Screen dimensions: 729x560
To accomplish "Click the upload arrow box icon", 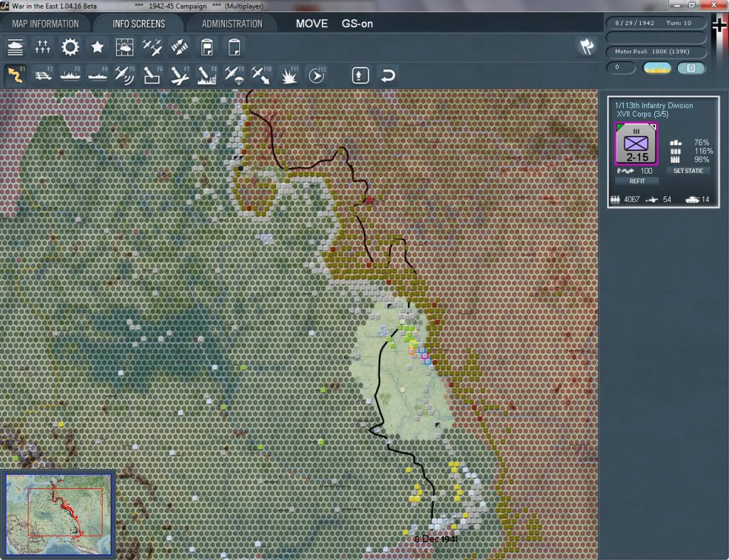I will point(360,75).
